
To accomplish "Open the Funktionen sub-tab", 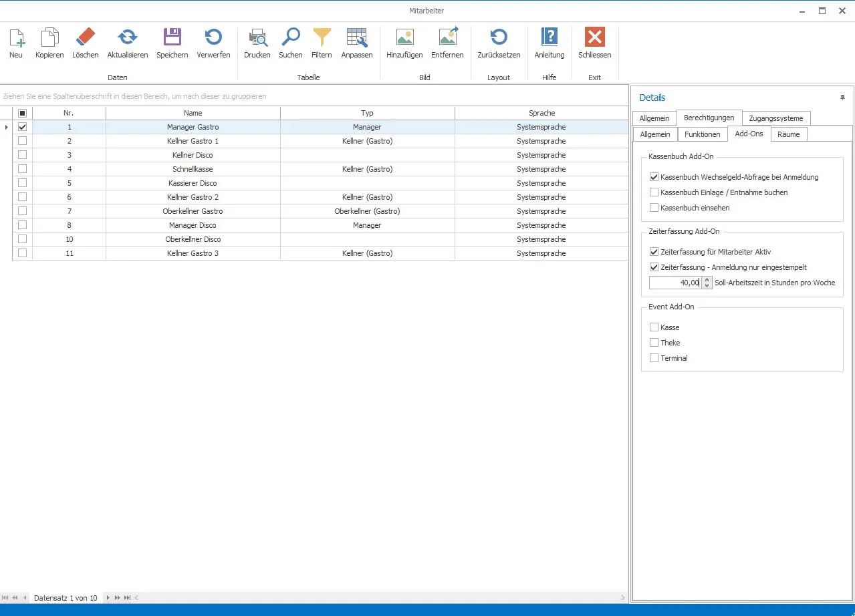I will (x=702, y=134).
